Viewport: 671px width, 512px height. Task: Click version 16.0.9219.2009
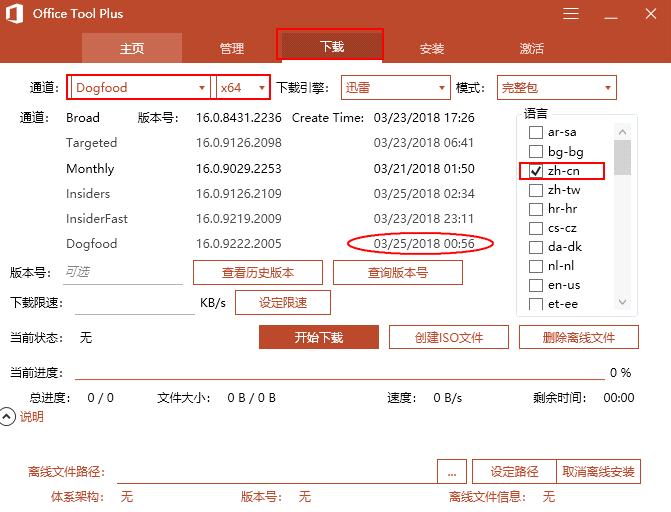point(238,219)
